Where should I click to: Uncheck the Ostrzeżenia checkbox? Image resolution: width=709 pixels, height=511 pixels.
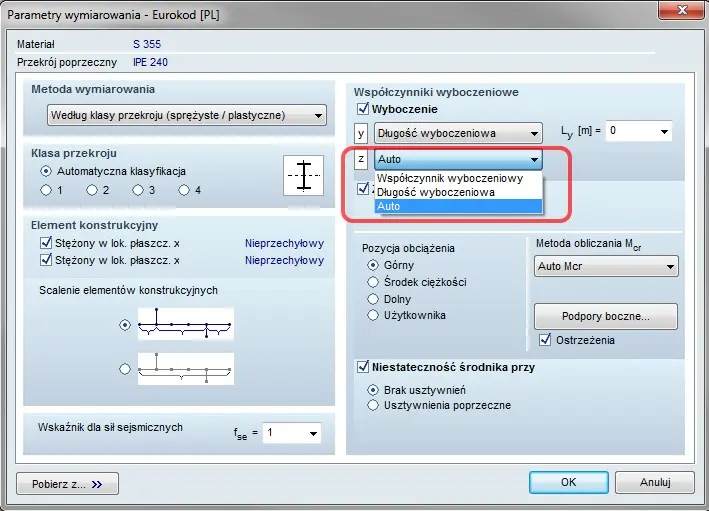point(545,340)
